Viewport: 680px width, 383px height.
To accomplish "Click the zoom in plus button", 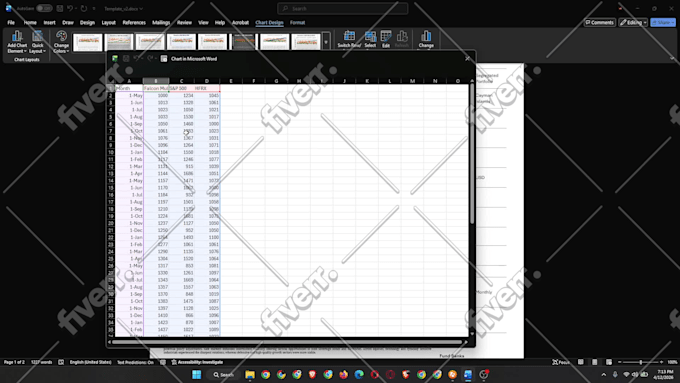I will click(x=661, y=362).
